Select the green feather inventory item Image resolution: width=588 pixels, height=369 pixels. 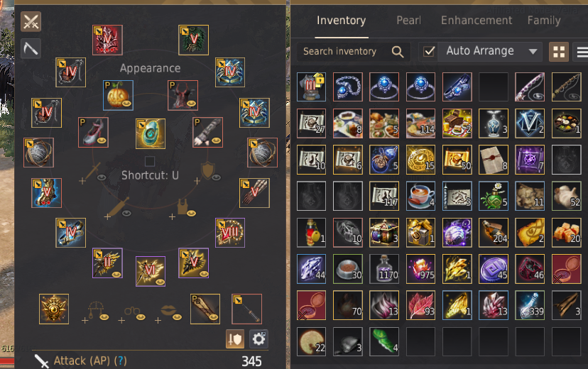(384, 341)
